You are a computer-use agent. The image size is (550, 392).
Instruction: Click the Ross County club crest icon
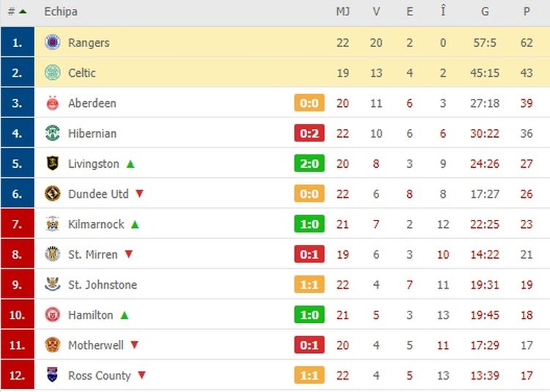pyautogui.click(x=52, y=375)
